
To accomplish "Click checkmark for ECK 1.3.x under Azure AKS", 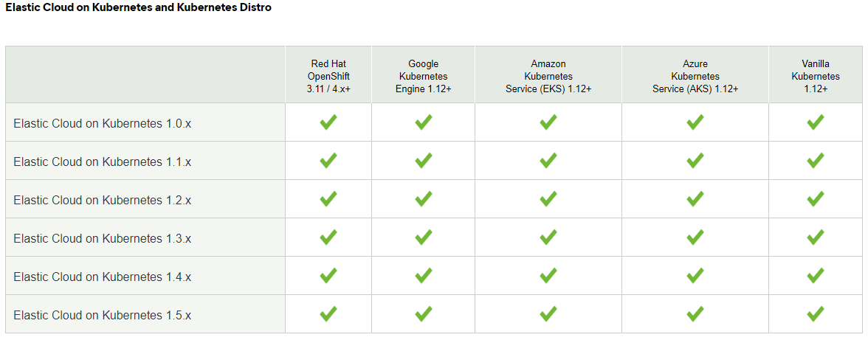I will [x=695, y=237].
